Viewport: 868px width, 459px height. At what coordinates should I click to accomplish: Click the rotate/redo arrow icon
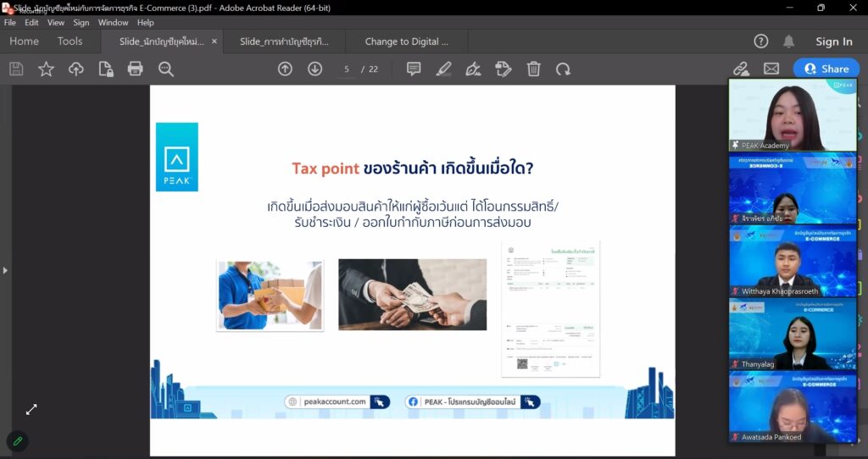(564, 69)
